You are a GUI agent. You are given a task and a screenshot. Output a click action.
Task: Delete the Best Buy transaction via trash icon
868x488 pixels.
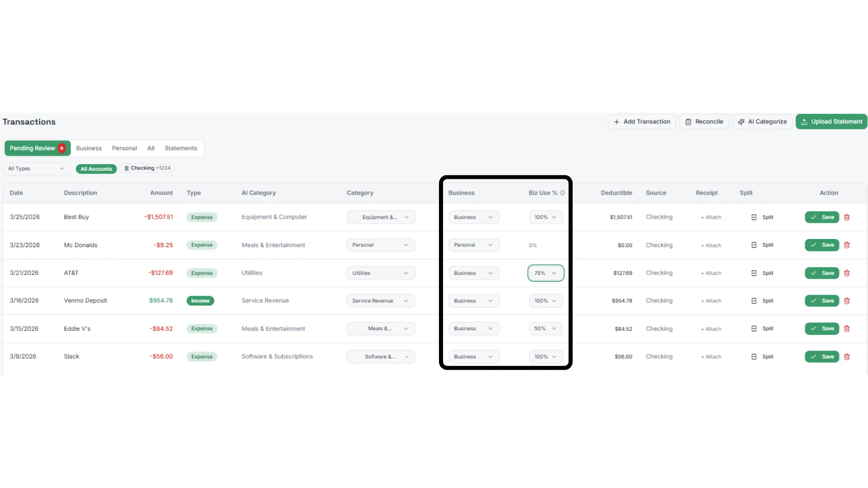coord(847,217)
